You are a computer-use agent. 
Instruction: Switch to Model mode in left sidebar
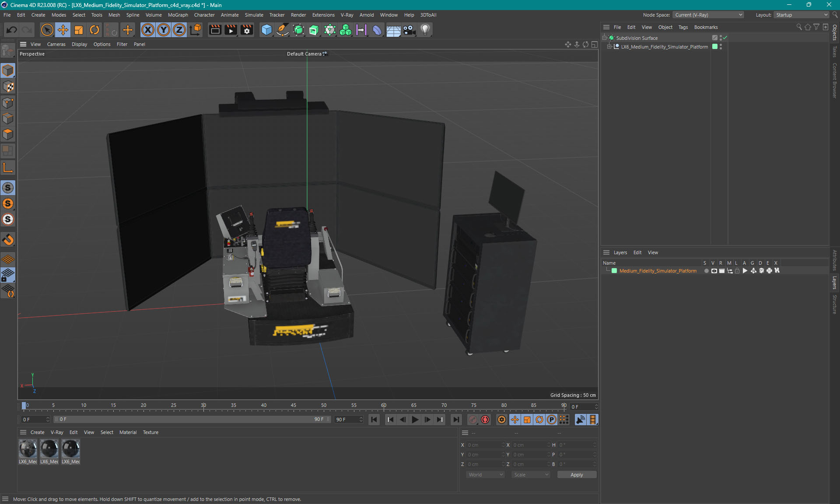pos(8,70)
